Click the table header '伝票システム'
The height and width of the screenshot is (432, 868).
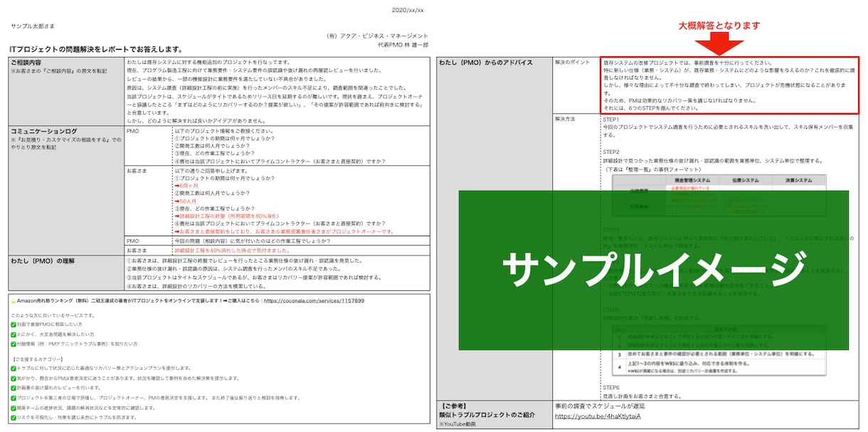745,181
